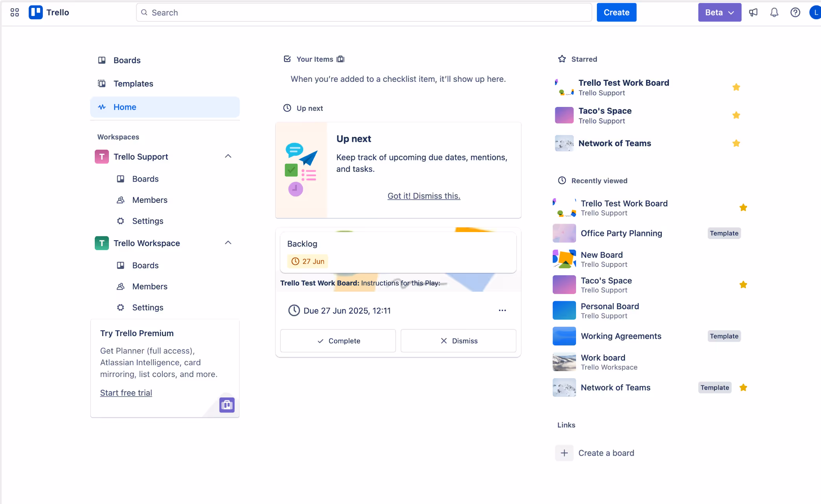The width and height of the screenshot is (821, 504).
Task: Open the Start free trial link
Action: pos(126,392)
